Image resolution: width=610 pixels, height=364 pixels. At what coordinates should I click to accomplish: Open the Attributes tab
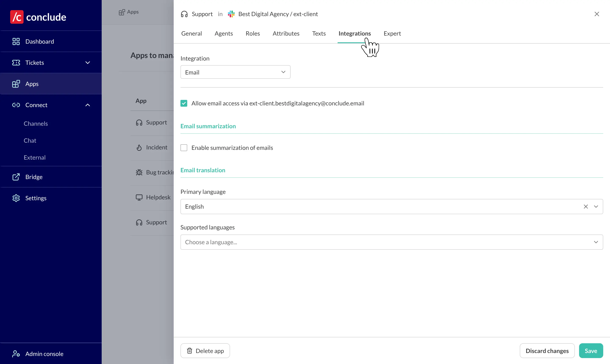(286, 33)
